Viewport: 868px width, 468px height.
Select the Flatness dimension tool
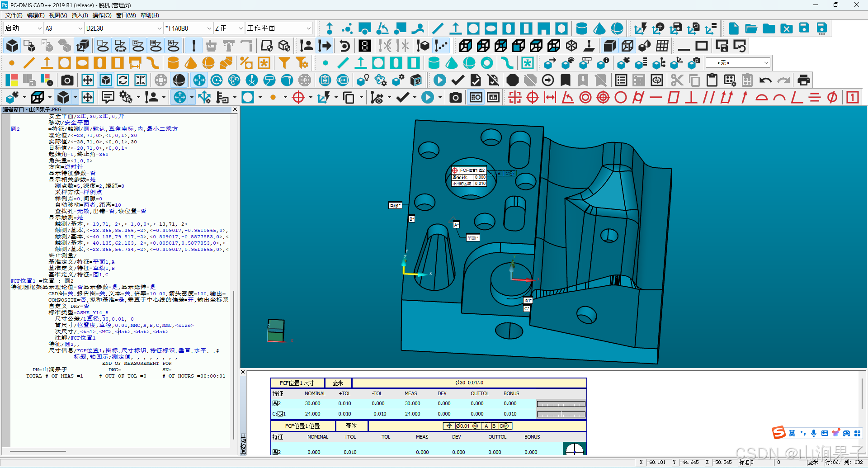click(674, 97)
